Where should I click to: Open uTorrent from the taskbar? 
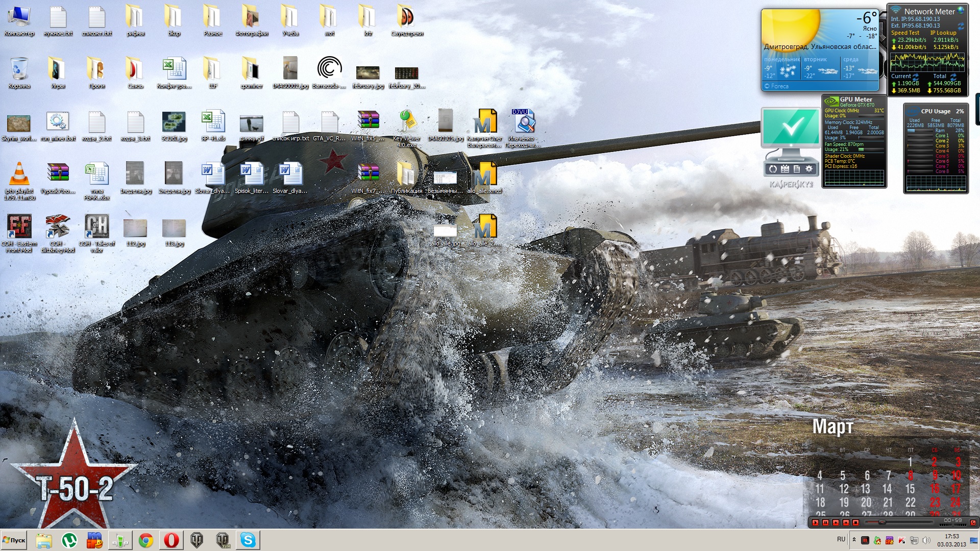point(69,540)
